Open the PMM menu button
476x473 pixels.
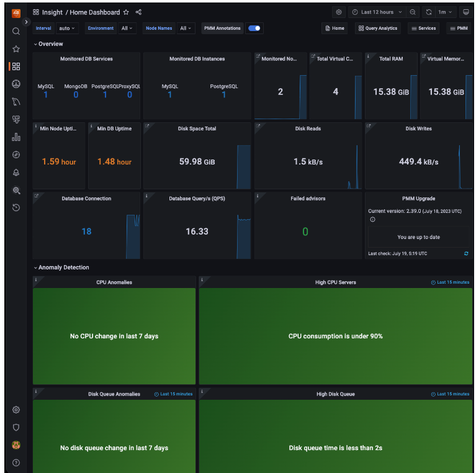coord(459,28)
